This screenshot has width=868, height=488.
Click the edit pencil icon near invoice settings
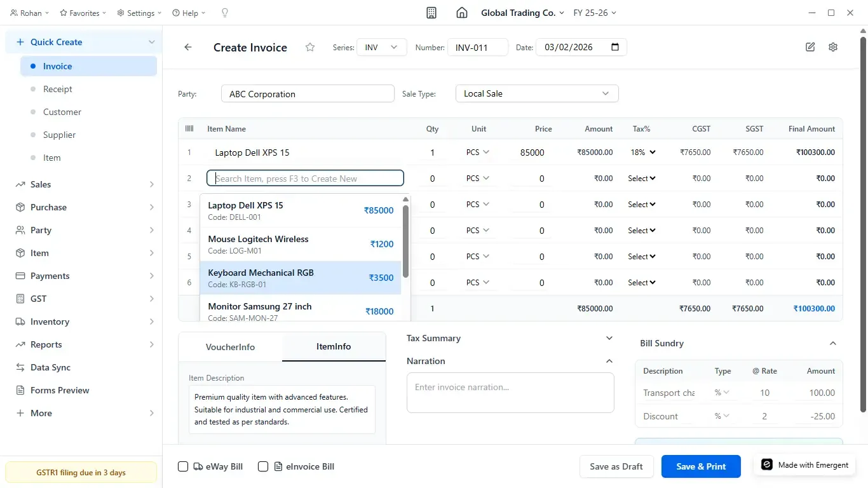[x=810, y=46]
